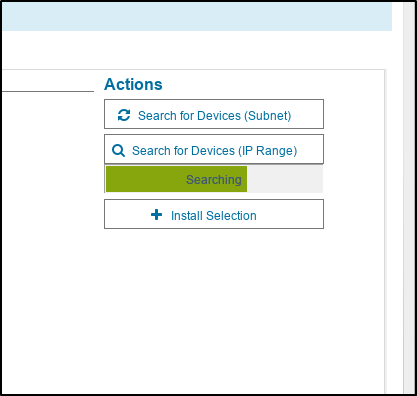
Task: Click the gray unfilled part of the Searching bar
Action: pos(285,179)
